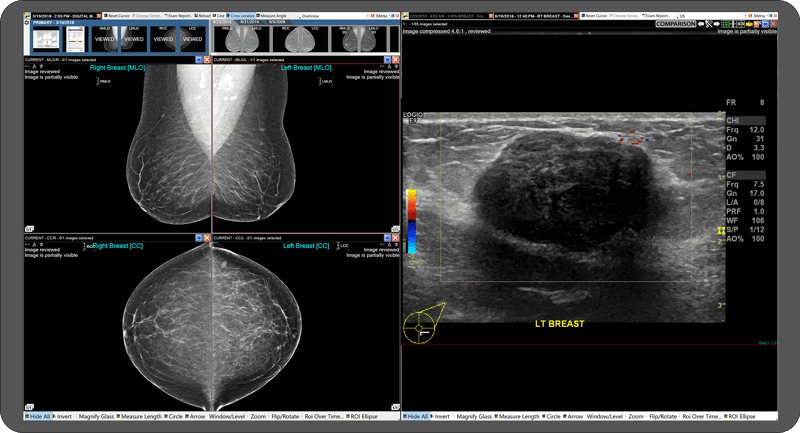800x433 pixels.
Task: Click the tools icon between the navigation arrows
Action: (709, 24)
